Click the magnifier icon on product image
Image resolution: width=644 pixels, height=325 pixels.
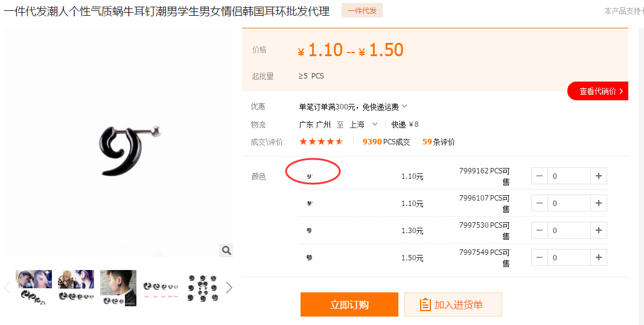click(226, 250)
